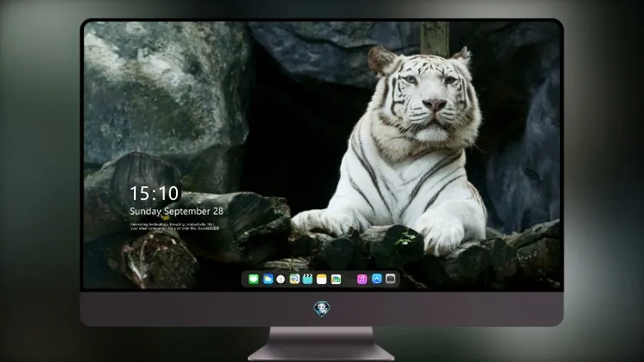644x362 pixels.
Task: Open the fourth dock app, beside the clock
Action: [x=295, y=279]
